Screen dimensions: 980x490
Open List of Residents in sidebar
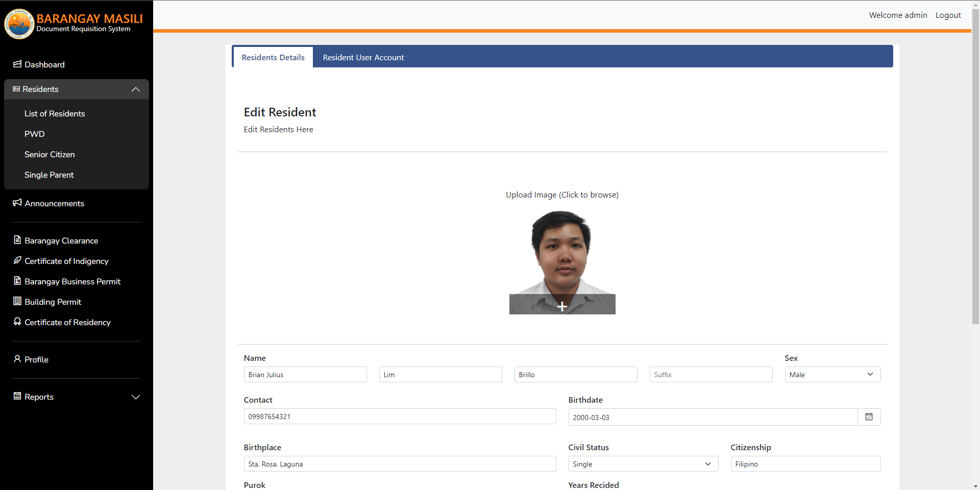coord(55,114)
